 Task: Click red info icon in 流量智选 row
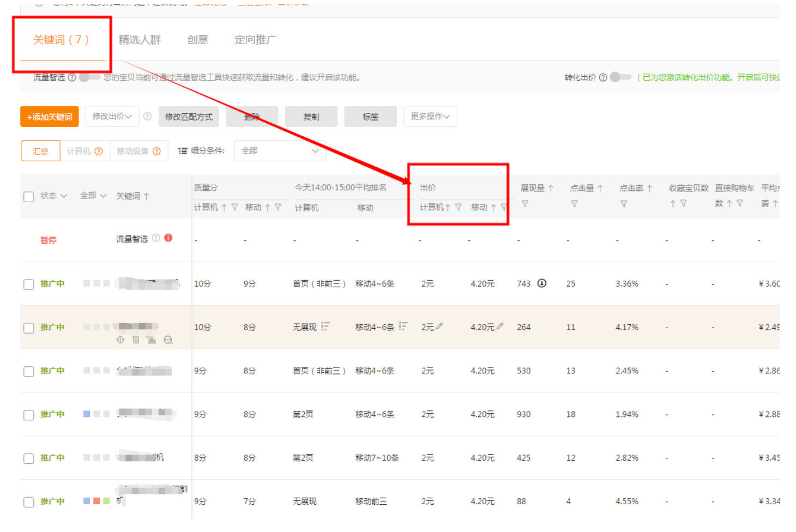(x=168, y=238)
